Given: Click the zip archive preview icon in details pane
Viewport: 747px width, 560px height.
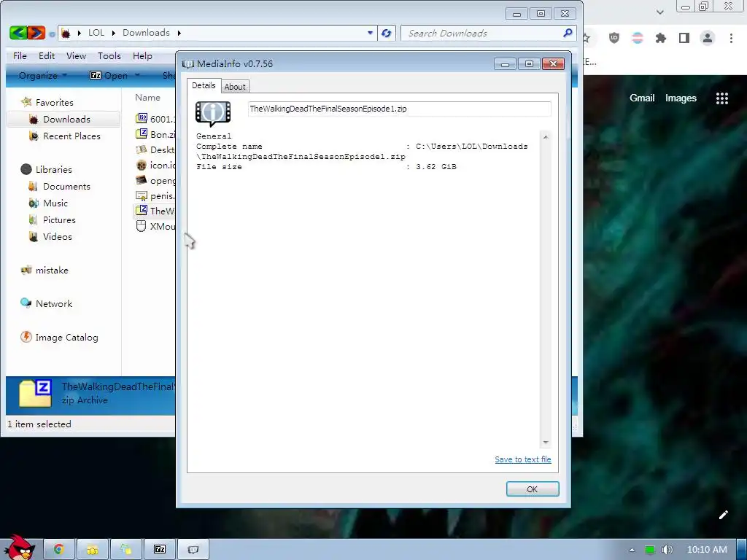Looking at the screenshot, I should 36,394.
